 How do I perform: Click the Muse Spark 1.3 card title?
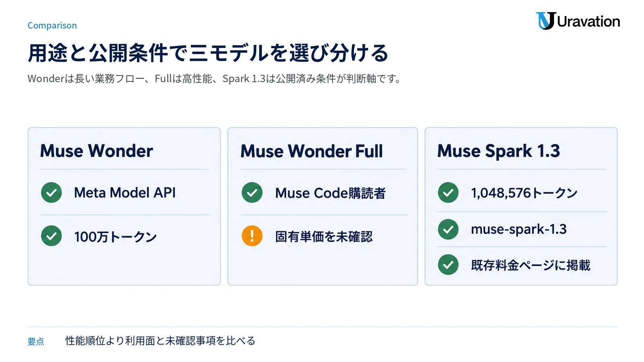click(x=499, y=152)
